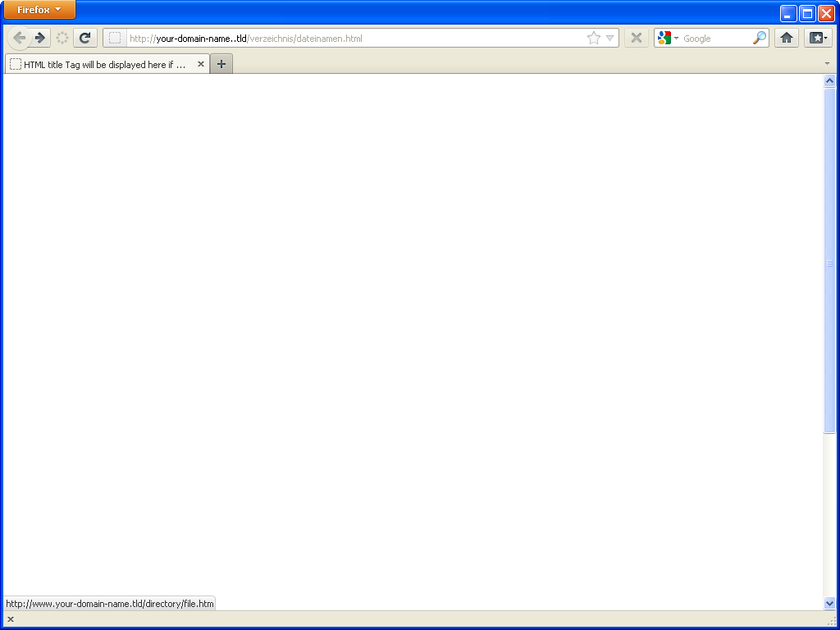This screenshot has width=840, height=630.
Task: Open a new tab with plus button
Action: (x=221, y=64)
